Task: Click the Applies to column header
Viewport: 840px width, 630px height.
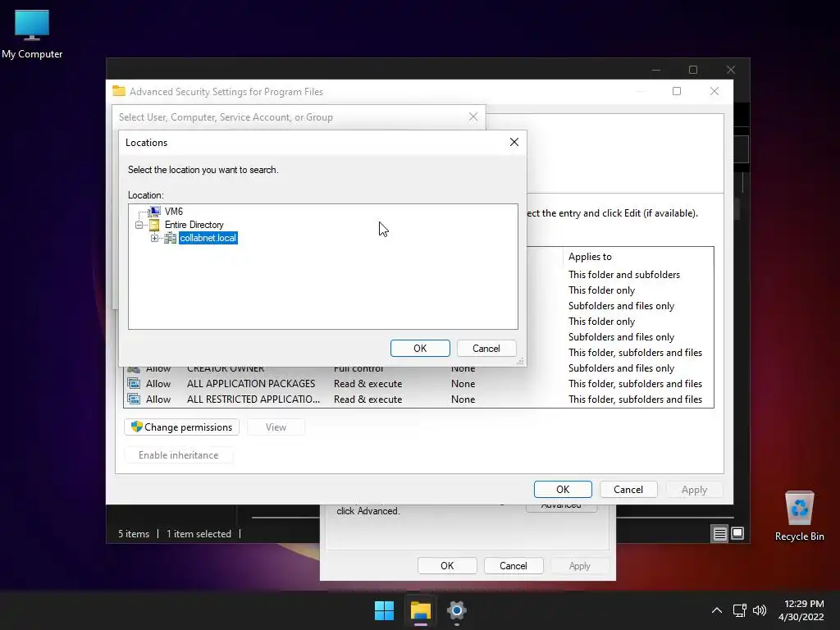Action: pos(637,257)
